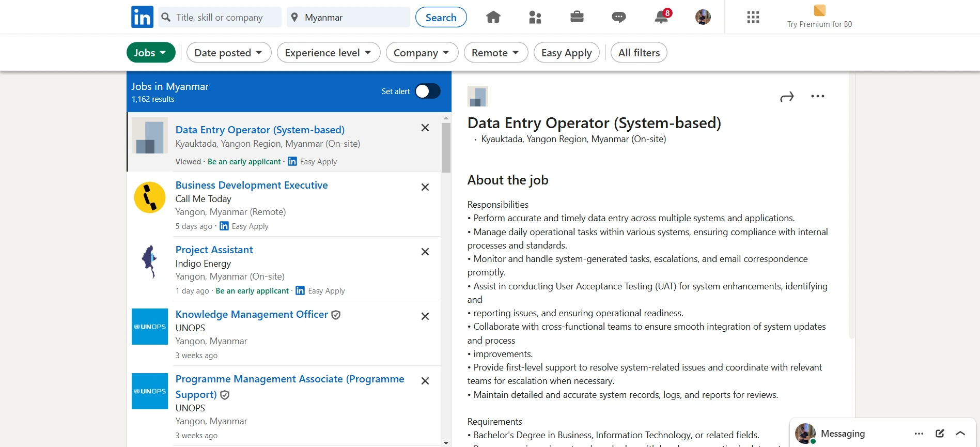Open the profile avatar menu
The image size is (980, 447).
[x=703, y=17]
